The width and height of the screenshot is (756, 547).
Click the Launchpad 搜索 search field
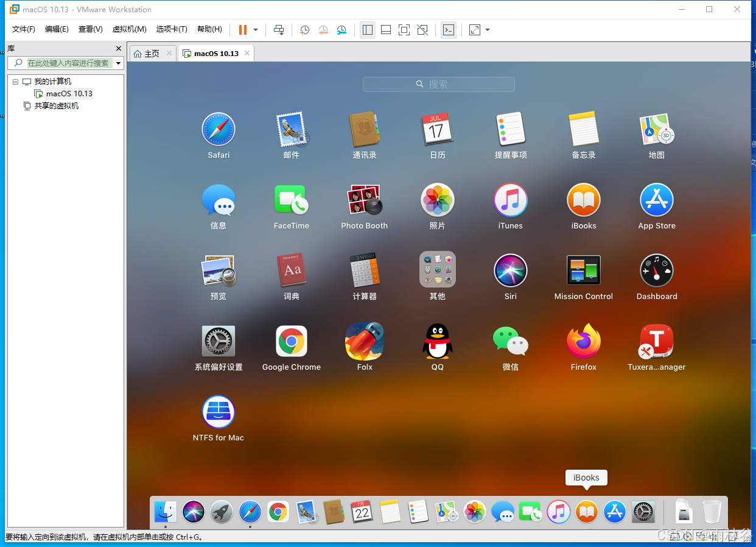pos(439,84)
